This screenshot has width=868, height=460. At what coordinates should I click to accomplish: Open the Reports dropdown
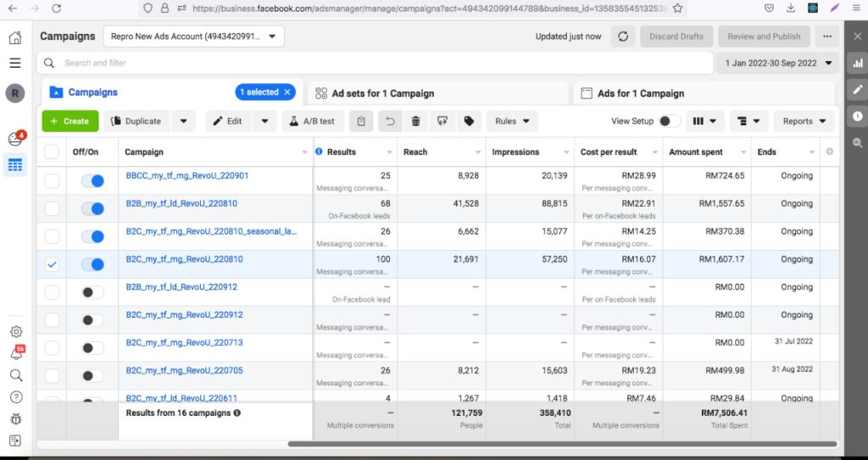[804, 121]
